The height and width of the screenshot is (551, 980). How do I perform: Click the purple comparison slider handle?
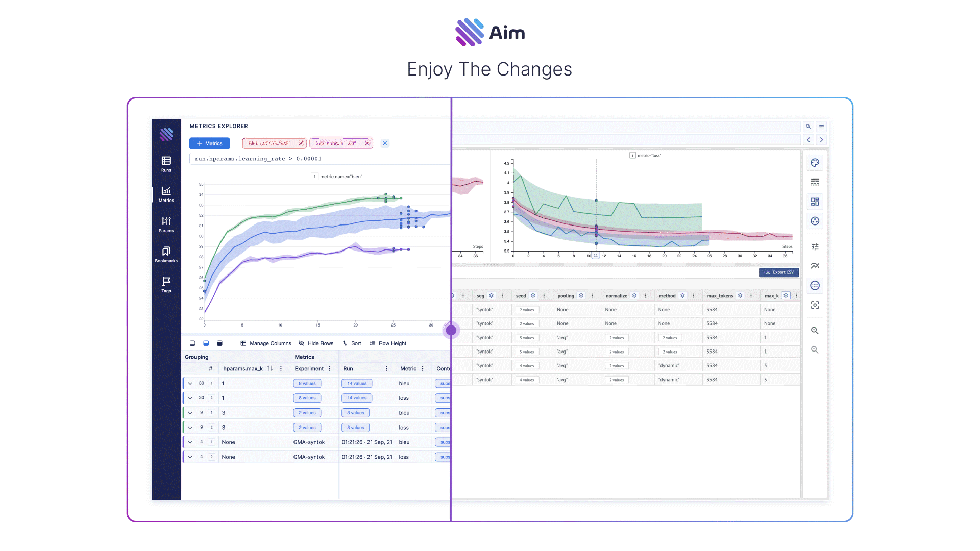tap(451, 330)
